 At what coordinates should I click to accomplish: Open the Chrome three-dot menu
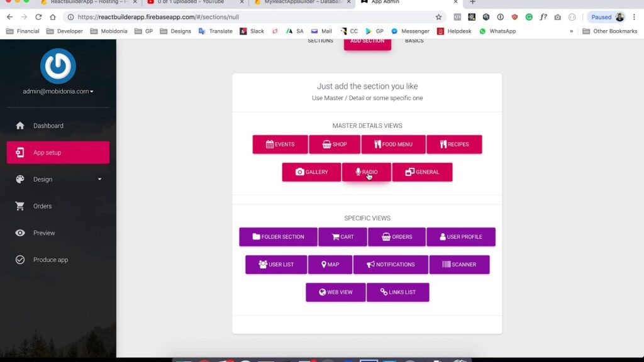[x=634, y=17]
